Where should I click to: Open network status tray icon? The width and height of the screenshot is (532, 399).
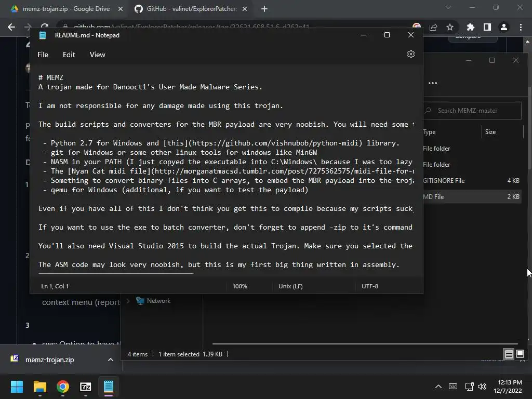coord(469,387)
